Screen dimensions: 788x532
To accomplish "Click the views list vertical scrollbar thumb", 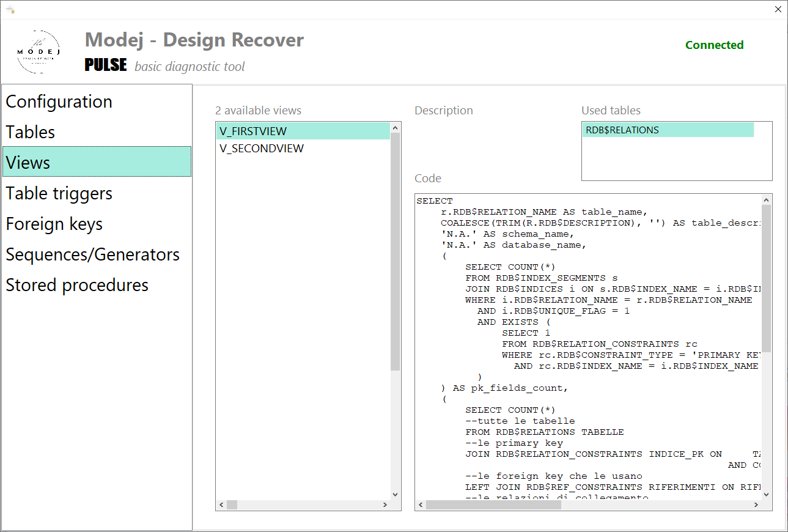I will coord(395,251).
